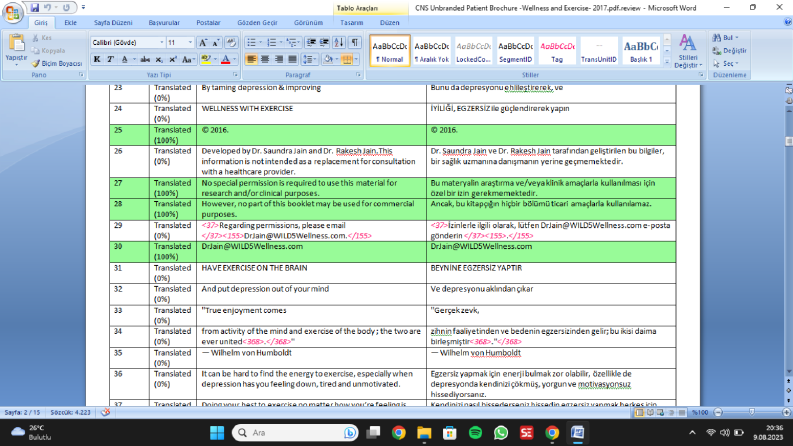Open Word help question mark

click(x=787, y=22)
